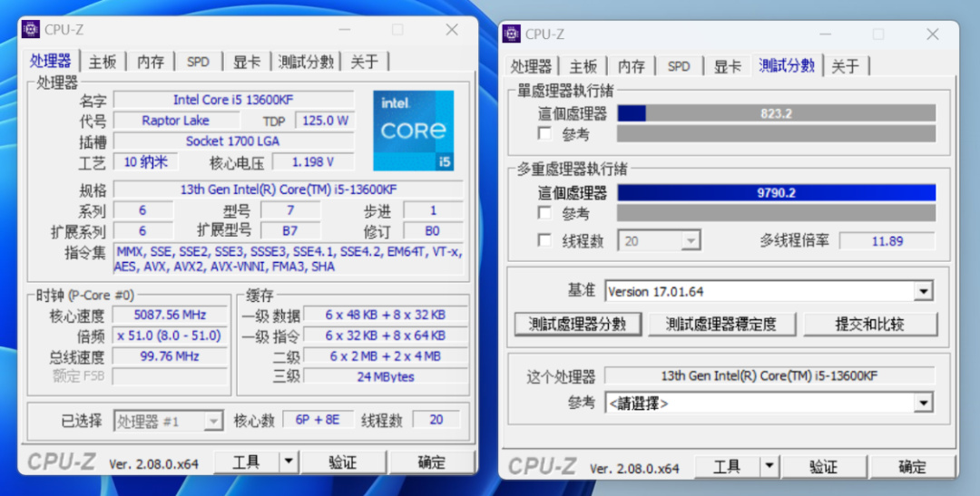Click 规格 field 13th Gen Intel Core i5-13600KF
The image size is (980, 496).
pyautogui.click(x=289, y=190)
